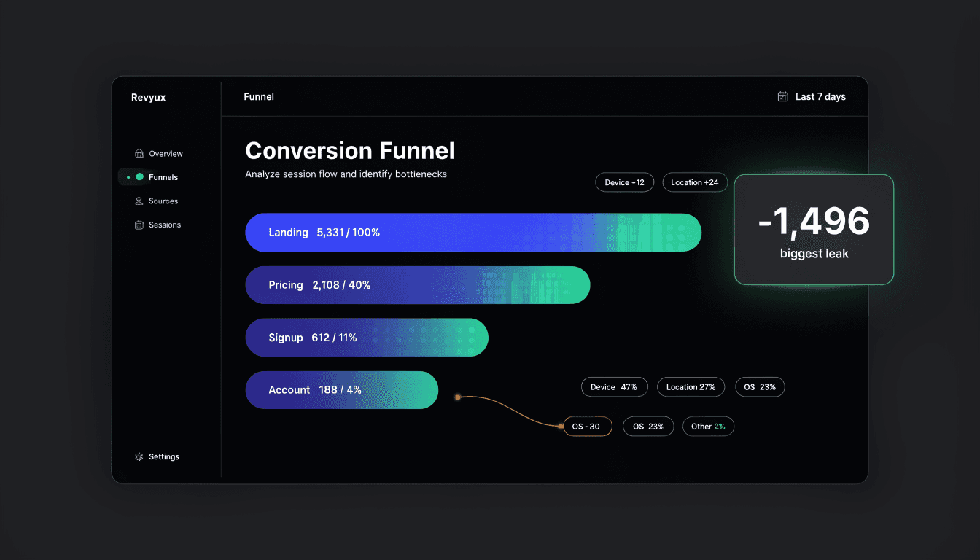Click the Analyze session flow subtitle text
Image resolution: width=980 pixels, height=560 pixels.
346,174
